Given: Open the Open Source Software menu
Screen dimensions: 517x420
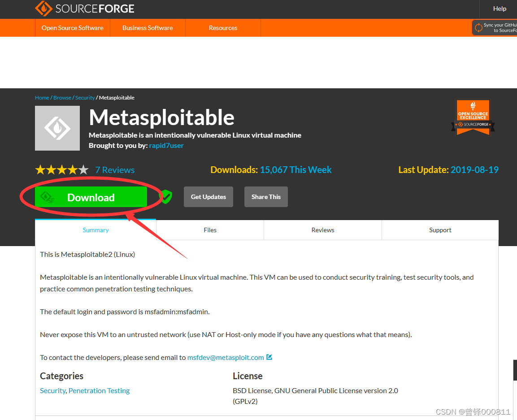Looking at the screenshot, I should (73, 28).
